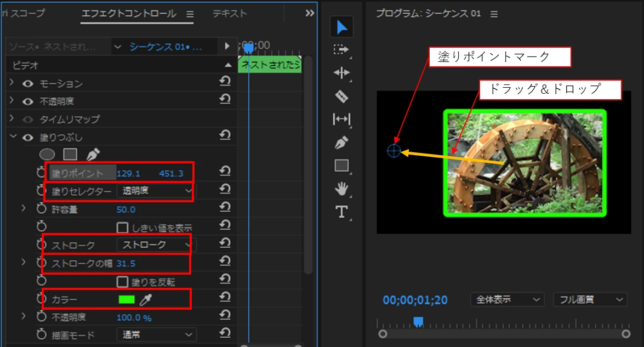644x347 pixels.
Task: Toggle ストロークの幅 animation stopwatch
Action: coord(41,263)
